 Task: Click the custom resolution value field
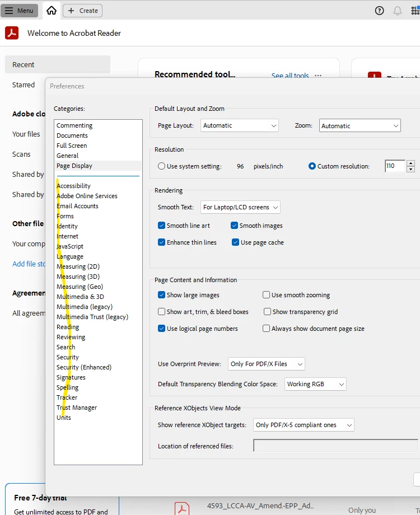tap(395, 166)
